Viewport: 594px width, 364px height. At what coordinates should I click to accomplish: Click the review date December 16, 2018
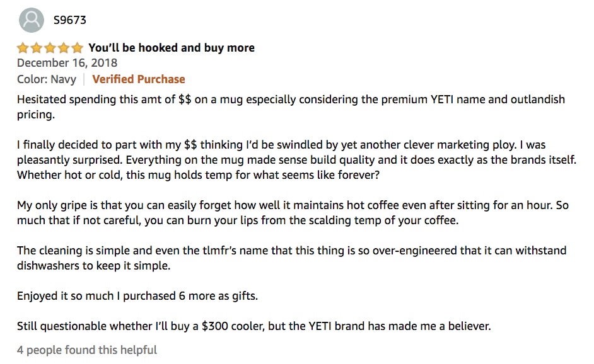(x=67, y=63)
